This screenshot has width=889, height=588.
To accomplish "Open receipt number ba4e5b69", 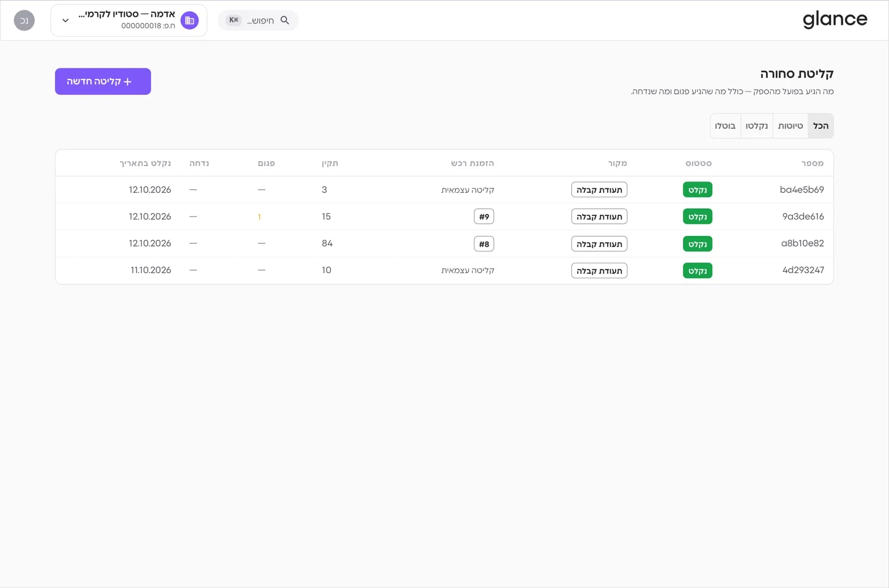I will pyautogui.click(x=802, y=190).
